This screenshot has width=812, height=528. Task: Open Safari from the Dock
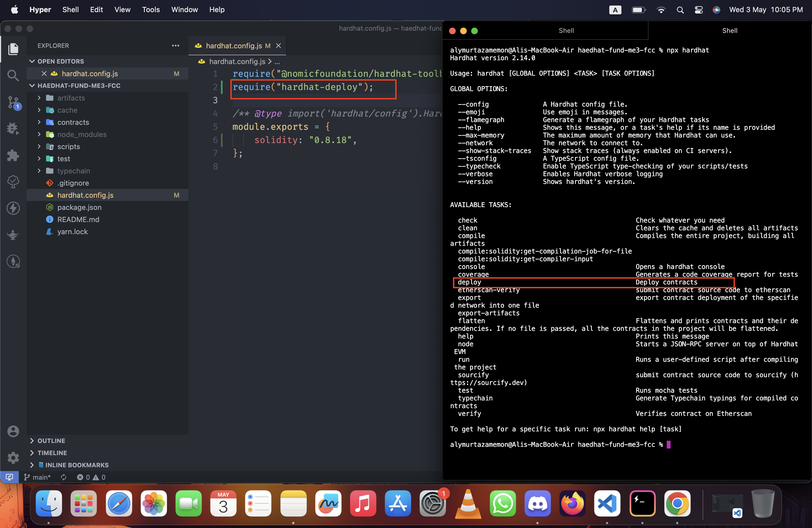pyautogui.click(x=119, y=503)
